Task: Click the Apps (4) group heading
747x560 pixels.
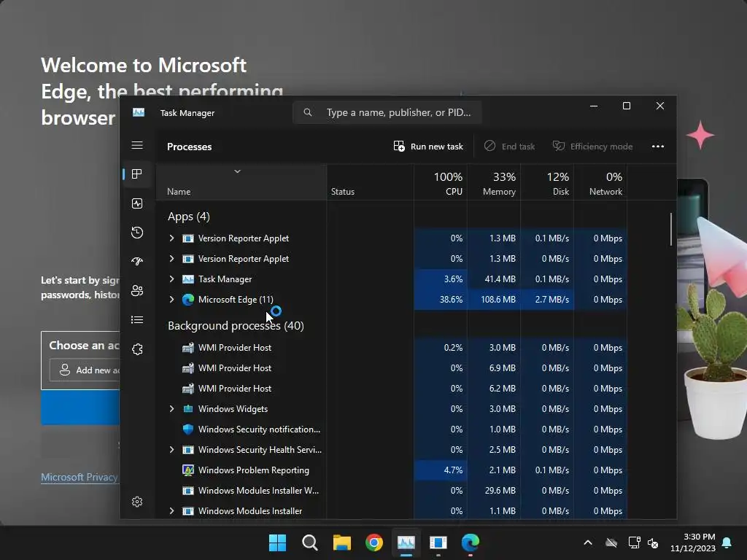Action: pos(189,217)
